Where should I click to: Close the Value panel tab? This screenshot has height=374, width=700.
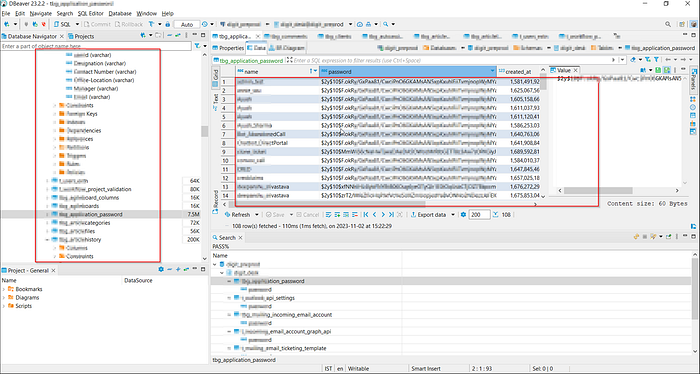[x=575, y=70]
